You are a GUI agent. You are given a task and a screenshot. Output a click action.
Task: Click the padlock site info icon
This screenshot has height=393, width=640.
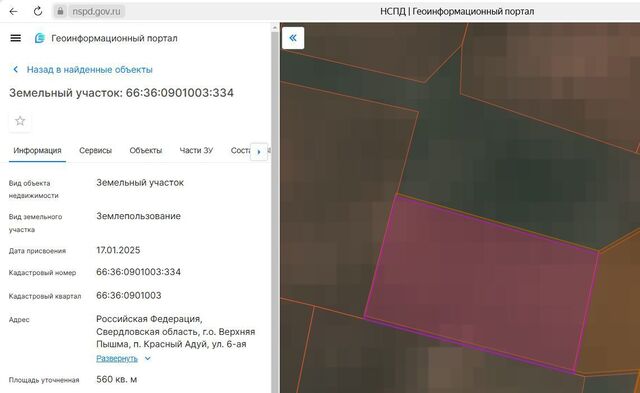pyautogui.click(x=60, y=11)
